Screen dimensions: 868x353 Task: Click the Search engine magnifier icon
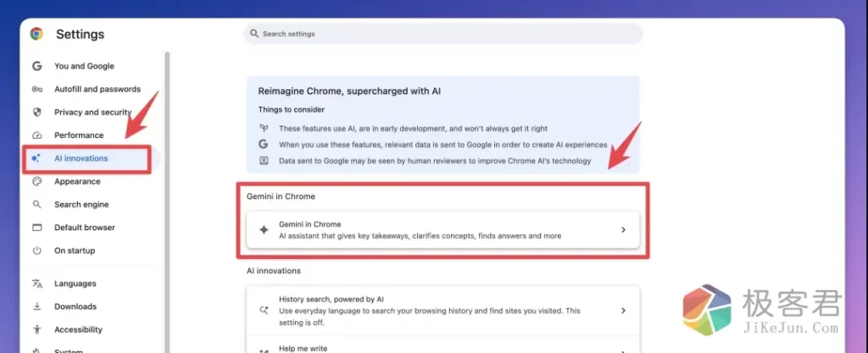36,204
